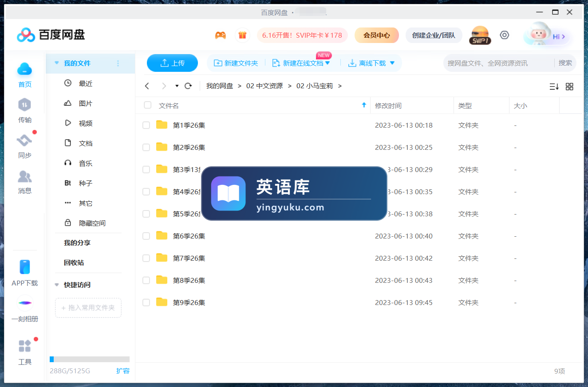
Task: Click the SVIP1 avatar badge
Action: [480, 35]
